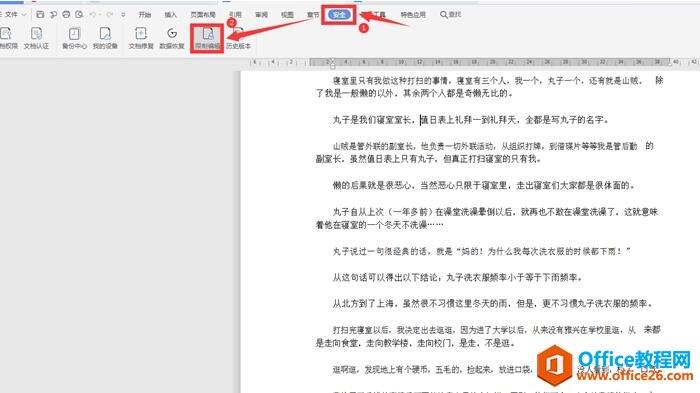Open Print Preview from quick access toolbar
The width and height of the screenshot is (700, 393).
pyautogui.click(x=79, y=14)
